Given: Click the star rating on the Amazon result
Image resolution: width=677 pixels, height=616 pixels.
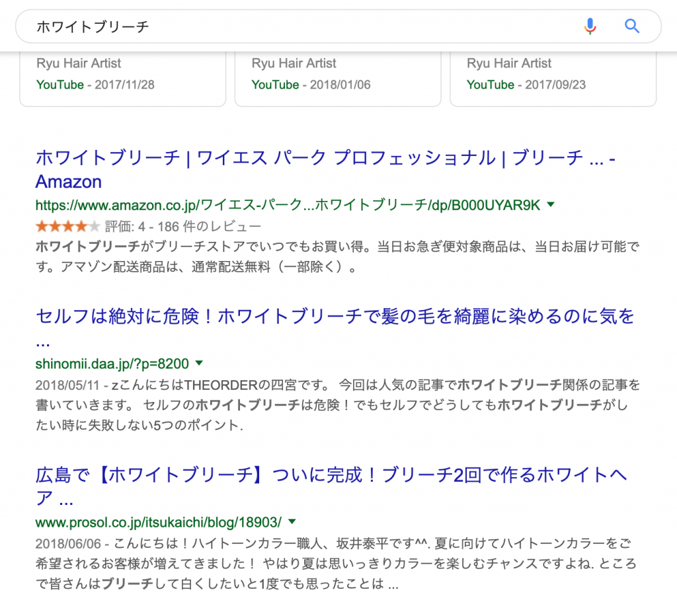Looking at the screenshot, I should click(x=68, y=226).
